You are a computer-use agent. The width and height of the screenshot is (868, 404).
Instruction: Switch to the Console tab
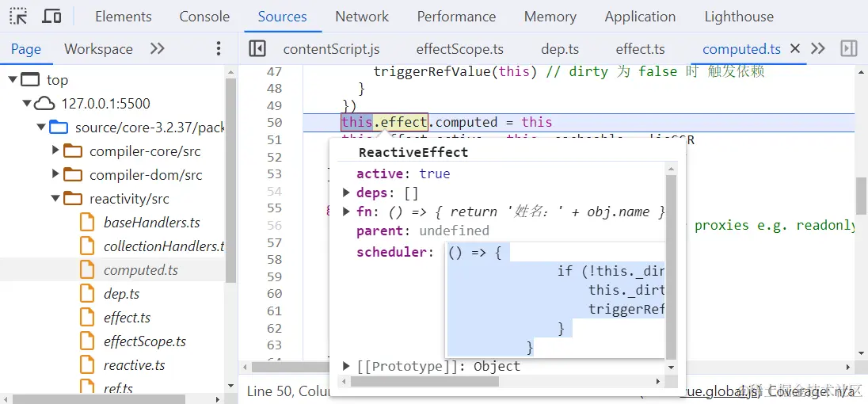click(204, 17)
